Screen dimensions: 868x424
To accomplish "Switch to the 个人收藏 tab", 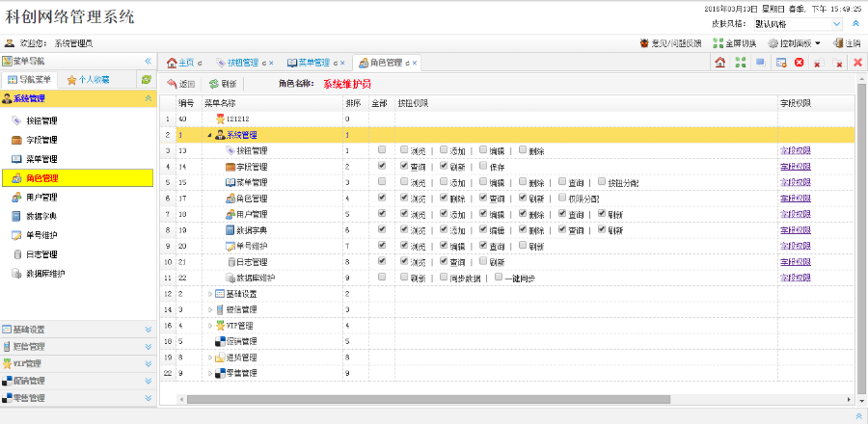I will (87, 79).
